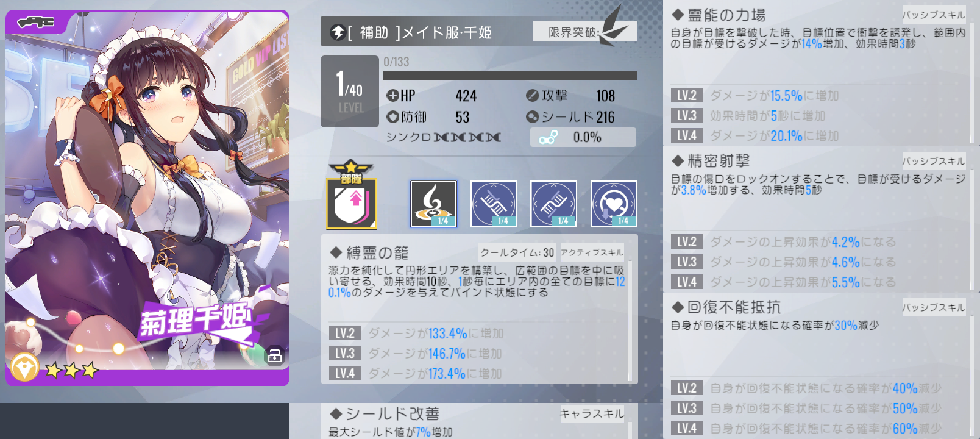Click the メイド服·千姫 name header icon
980x439 pixels.
click(x=338, y=32)
